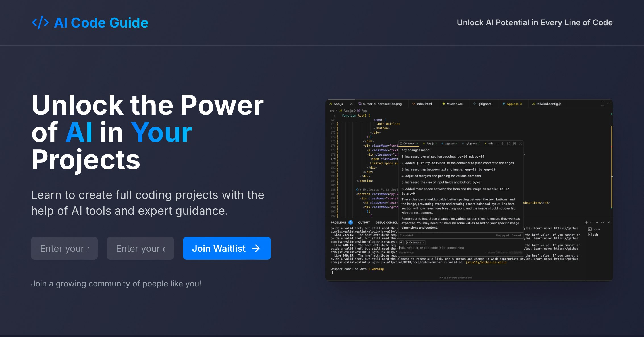
Task: Open the split editor icon in the tab bar
Action: coord(602,104)
